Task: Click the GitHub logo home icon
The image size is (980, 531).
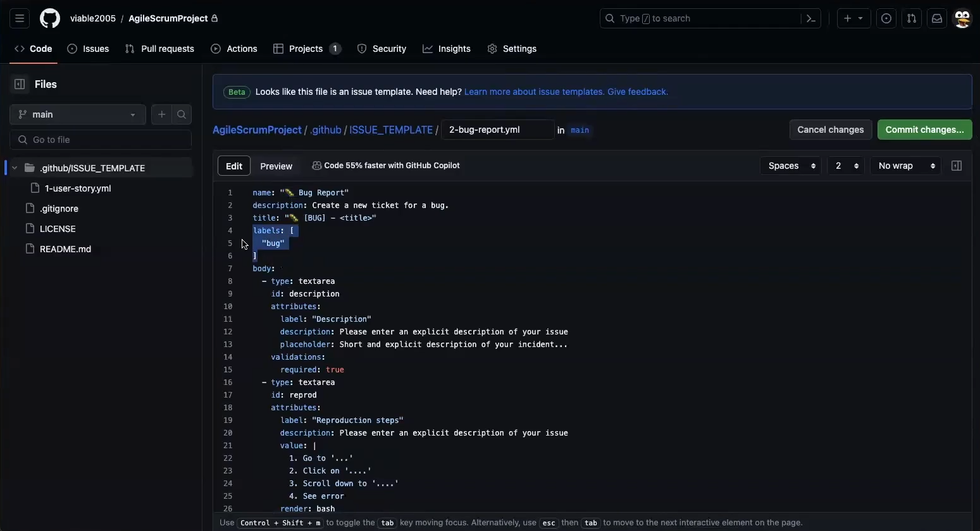Action: [x=50, y=18]
